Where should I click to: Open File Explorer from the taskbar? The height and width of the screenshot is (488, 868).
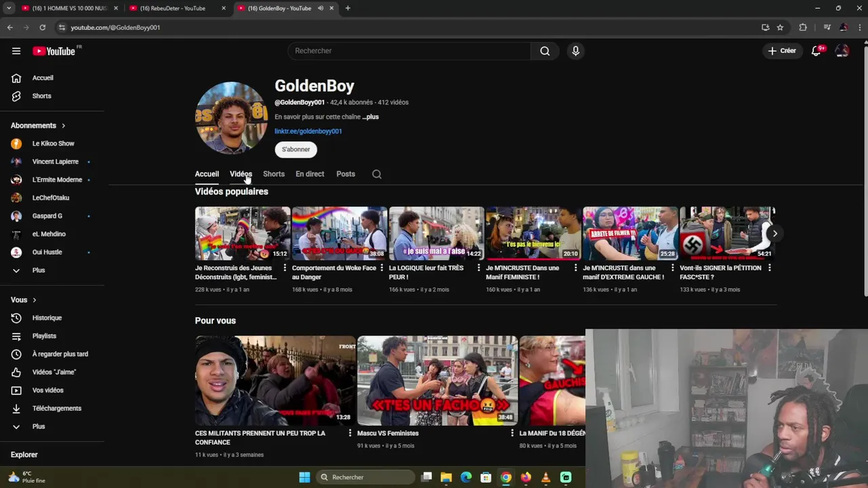[x=446, y=477]
